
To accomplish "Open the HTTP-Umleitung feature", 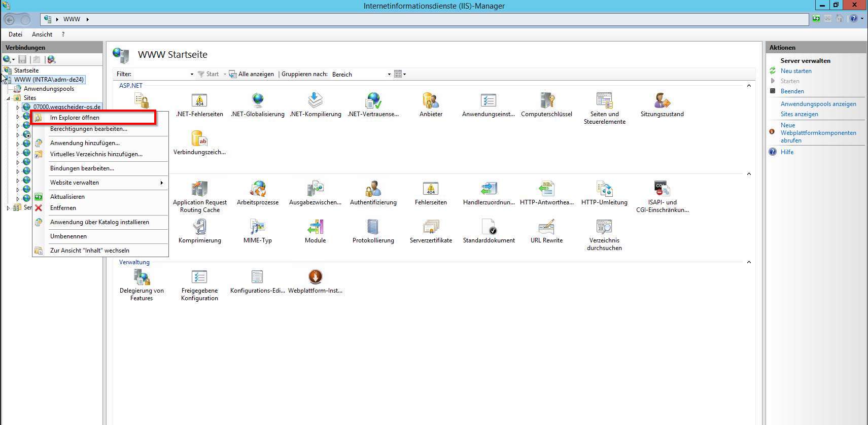I will tap(604, 193).
